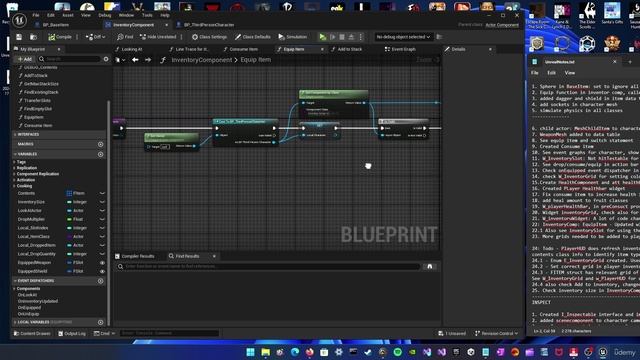This screenshot has height=360, width=640.
Task: Click the add Local Variable plus icon
Action: [x=100, y=322]
